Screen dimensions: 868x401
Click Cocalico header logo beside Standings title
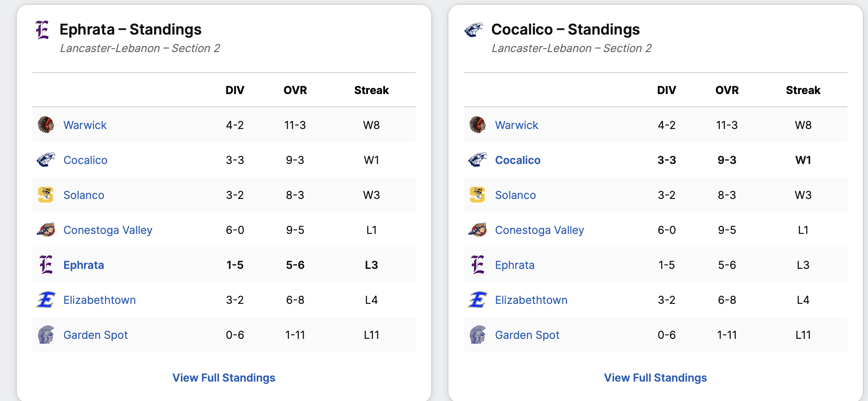click(x=474, y=30)
